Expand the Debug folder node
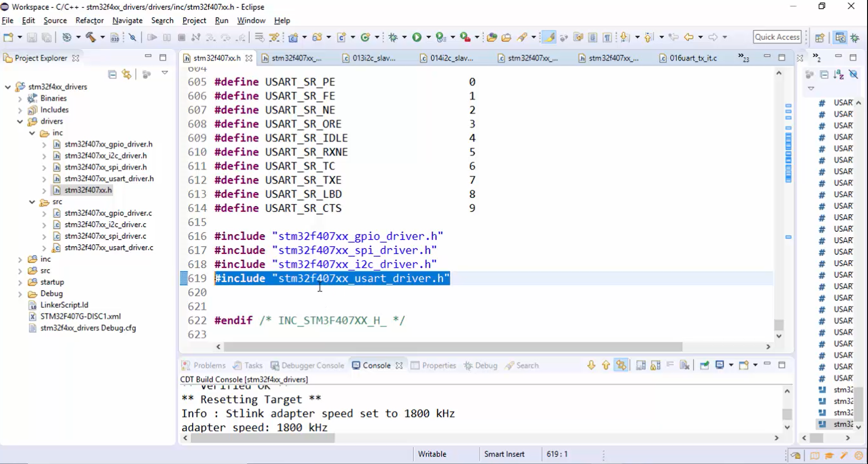868x464 pixels. tap(20, 294)
